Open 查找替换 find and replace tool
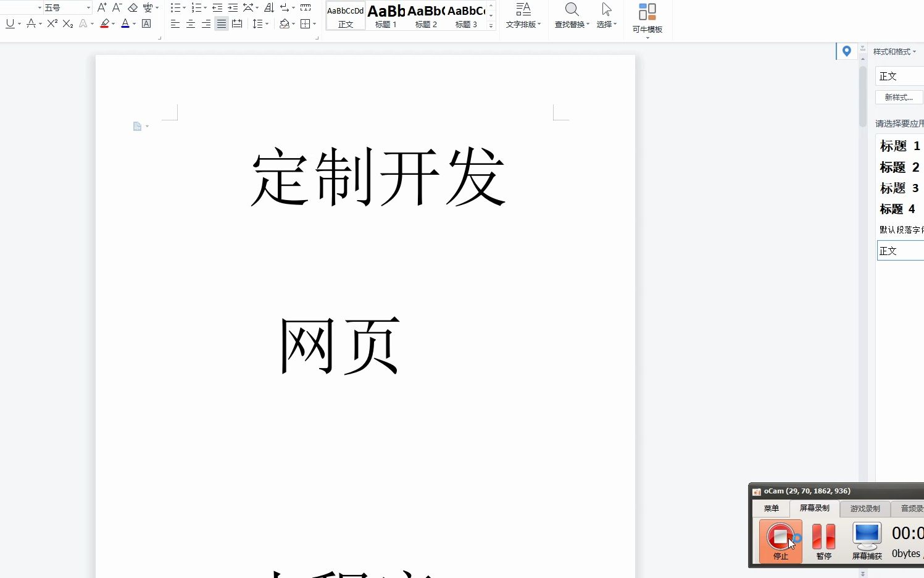This screenshot has height=578, width=924. click(x=571, y=15)
